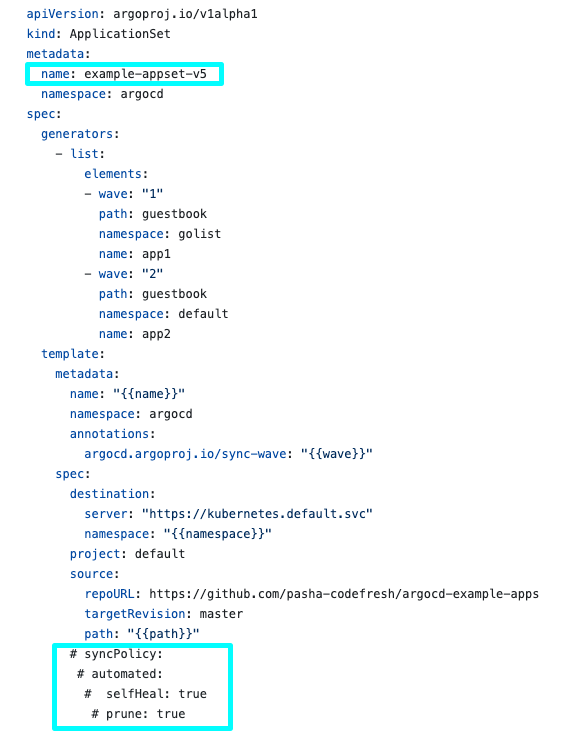The width and height of the screenshot is (568, 739).
Task: Click the app1 name value
Action: point(156,254)
